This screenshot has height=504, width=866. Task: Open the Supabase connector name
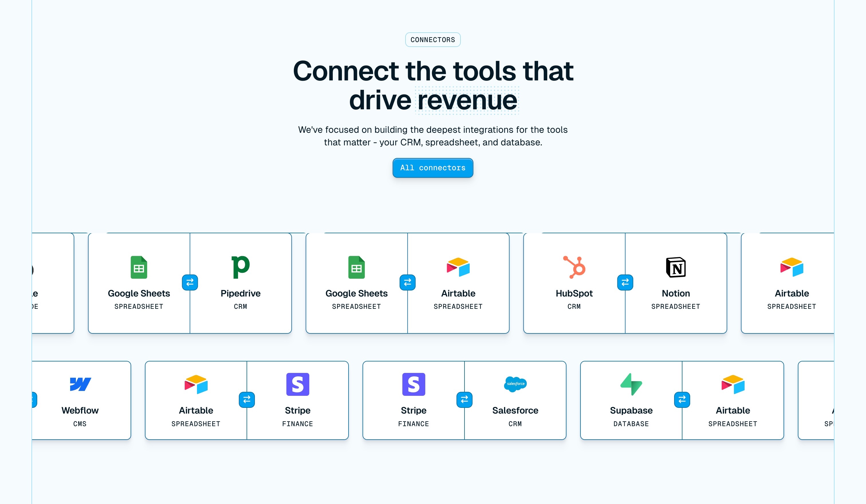(631, 411)
